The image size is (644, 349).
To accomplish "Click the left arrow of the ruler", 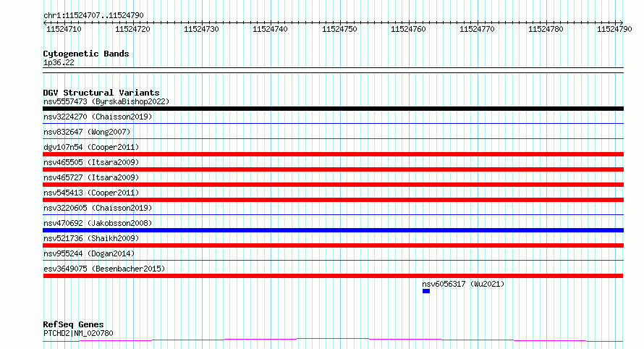I will tap(45, 23).
